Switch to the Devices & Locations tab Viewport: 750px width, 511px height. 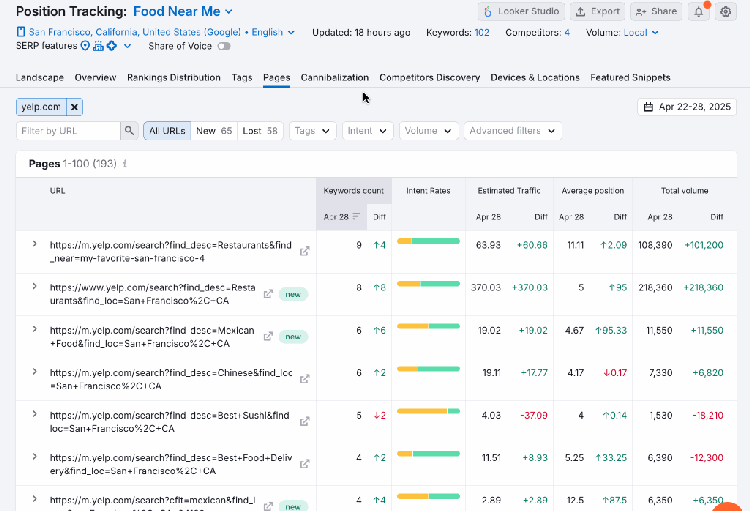pos(535,78)
